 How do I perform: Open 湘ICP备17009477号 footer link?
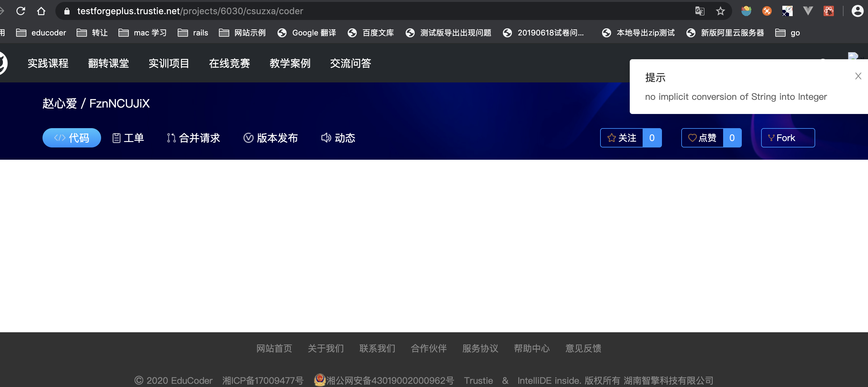coord(263,381)
